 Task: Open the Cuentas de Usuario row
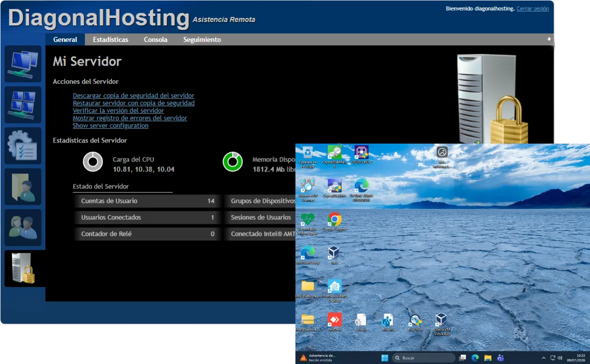click(147, 201)
